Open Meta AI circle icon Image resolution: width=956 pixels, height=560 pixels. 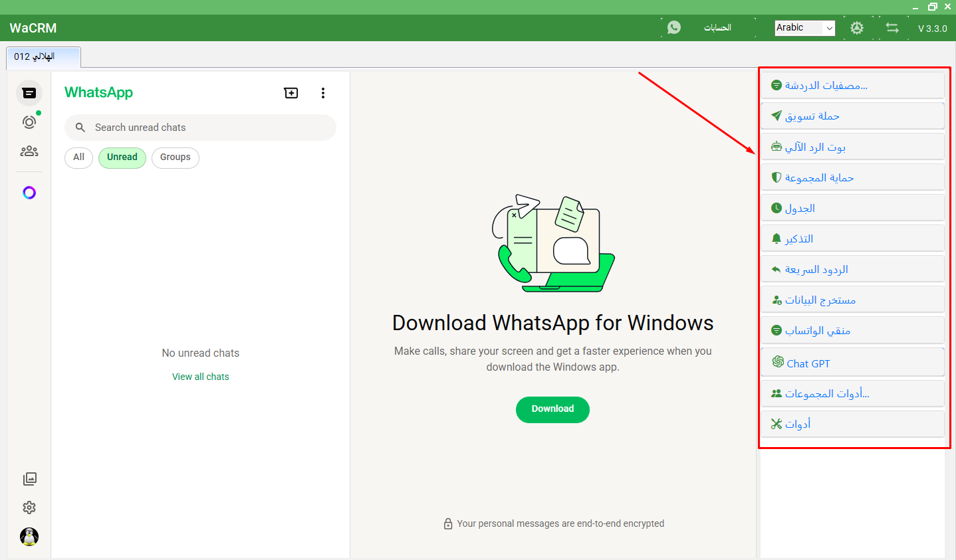click(x=29, y=193)
